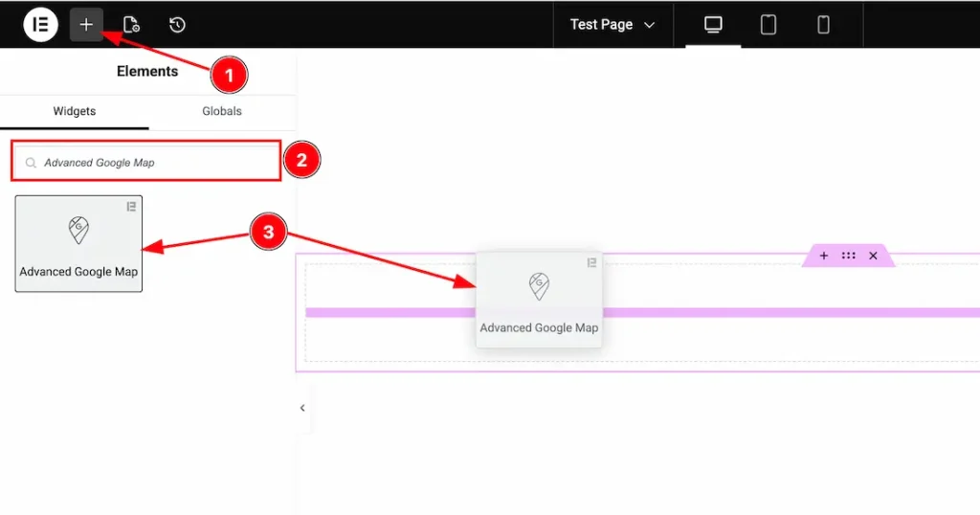Select the Widgets tab
Screen dimensions: 980x515
click(75, 111)
